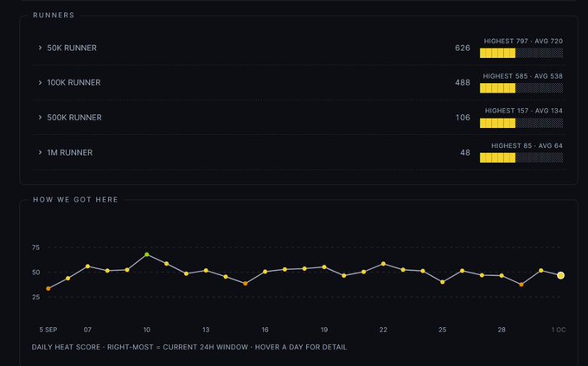
Task: Select the chart data point for 16 Sep
Action: coord(265,272)
